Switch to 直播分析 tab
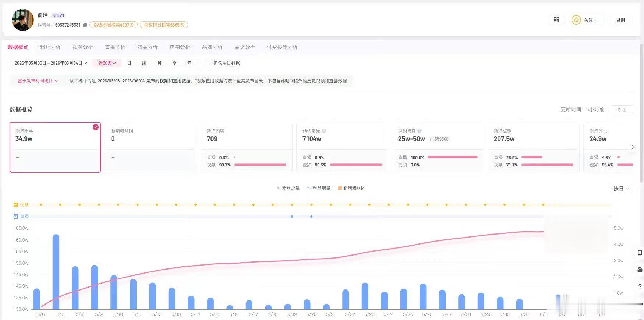 click(115, 47)
